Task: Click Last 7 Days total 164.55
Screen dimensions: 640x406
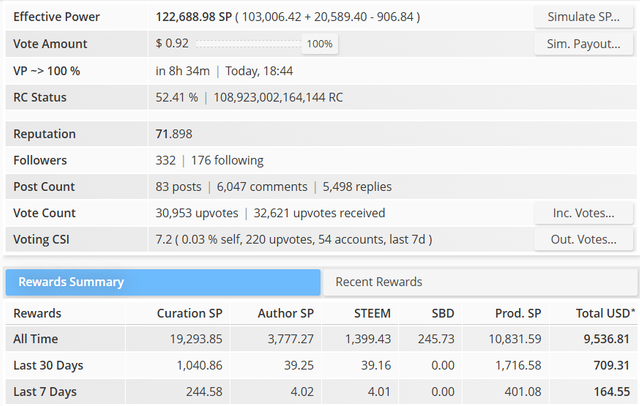Action: coord(611,392)
